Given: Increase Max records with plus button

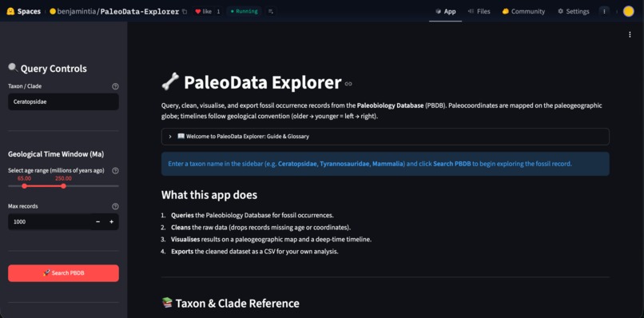Looking at the screenshot, I should click(111, 222).
